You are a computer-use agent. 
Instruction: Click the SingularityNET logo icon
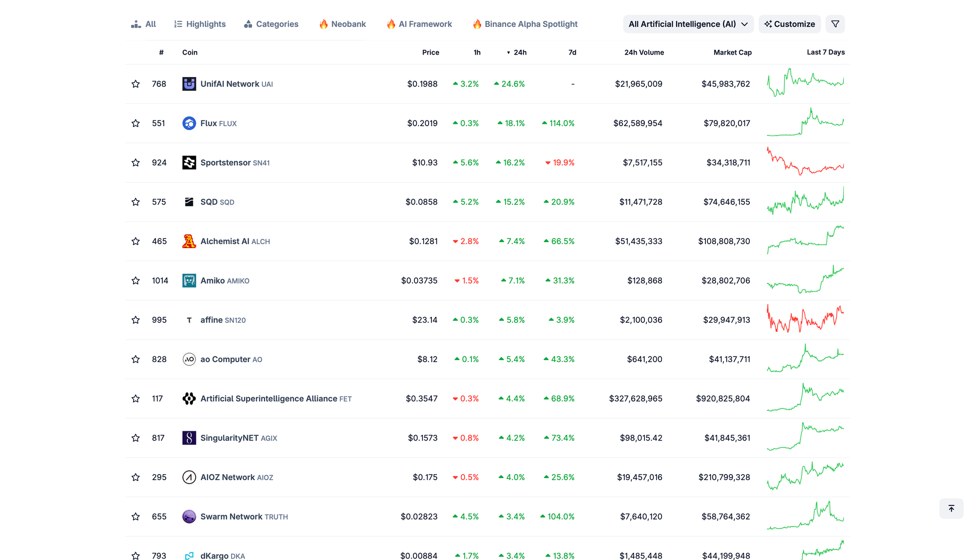click(x=189, y=438)
